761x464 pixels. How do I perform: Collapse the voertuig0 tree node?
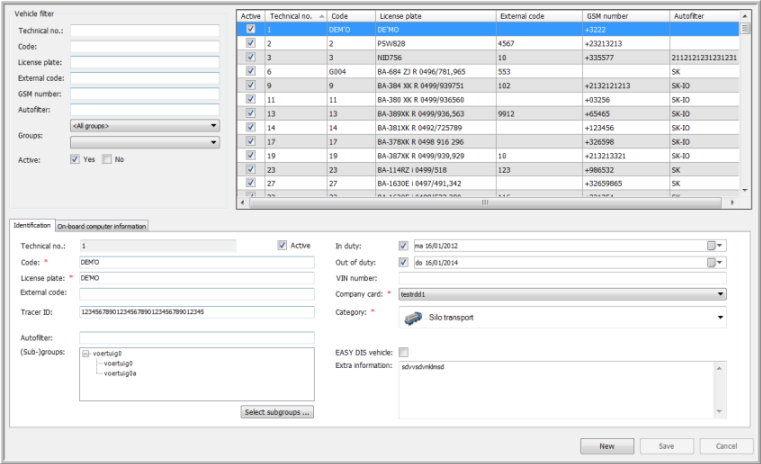(85, 354)
